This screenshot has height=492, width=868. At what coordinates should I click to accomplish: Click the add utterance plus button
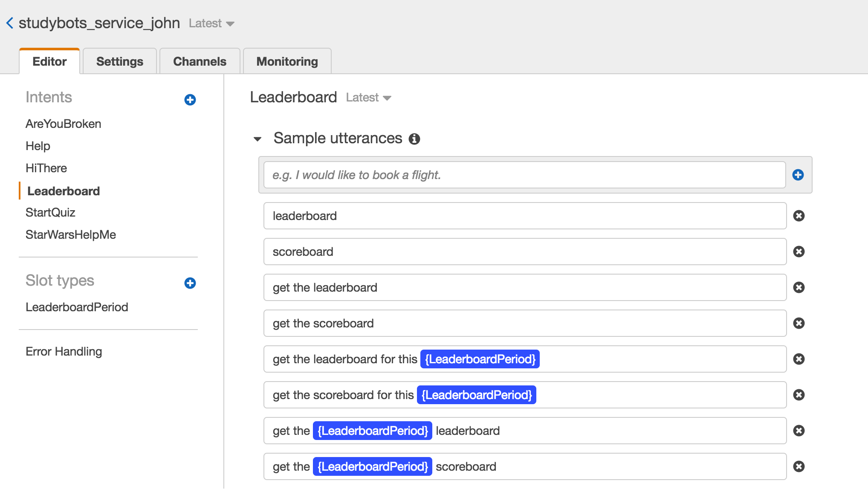coord(798,175)
